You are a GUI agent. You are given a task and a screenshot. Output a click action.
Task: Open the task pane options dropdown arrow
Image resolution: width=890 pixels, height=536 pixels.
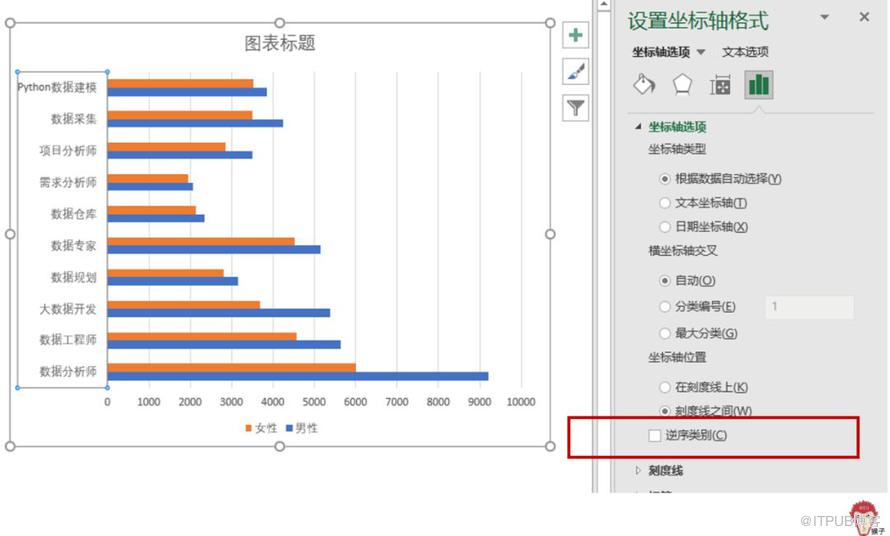pyautogui.click(x=824, y=17)
